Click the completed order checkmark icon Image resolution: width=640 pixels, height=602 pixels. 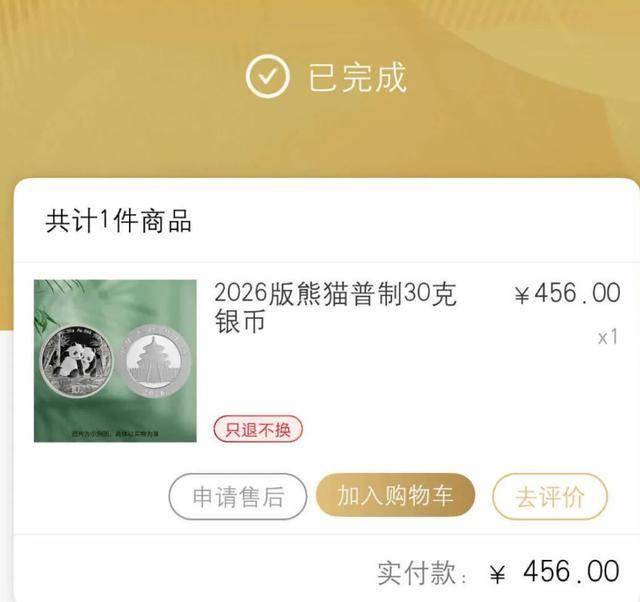268,76
